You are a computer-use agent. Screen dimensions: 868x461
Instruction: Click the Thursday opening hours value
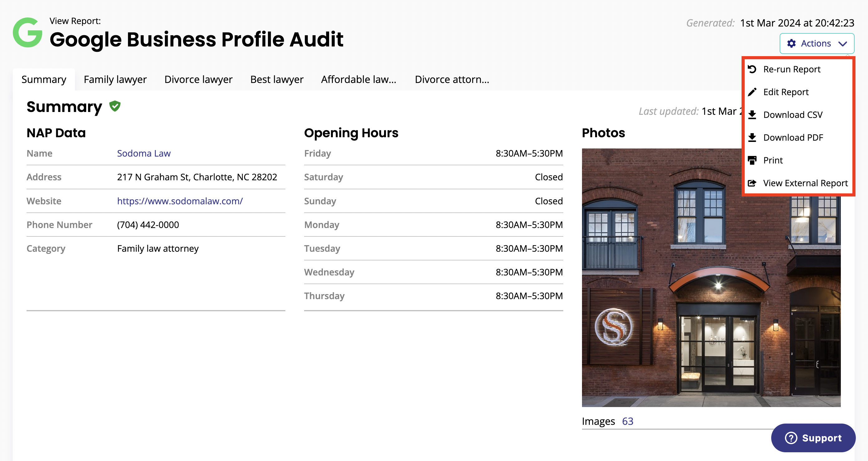tap(529, 296)
